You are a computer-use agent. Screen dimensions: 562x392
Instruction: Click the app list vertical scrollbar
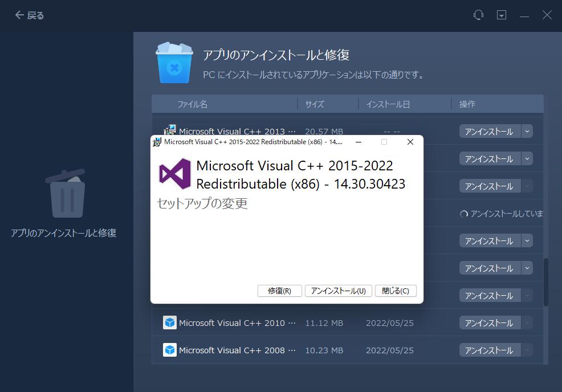tap(546, 282)
